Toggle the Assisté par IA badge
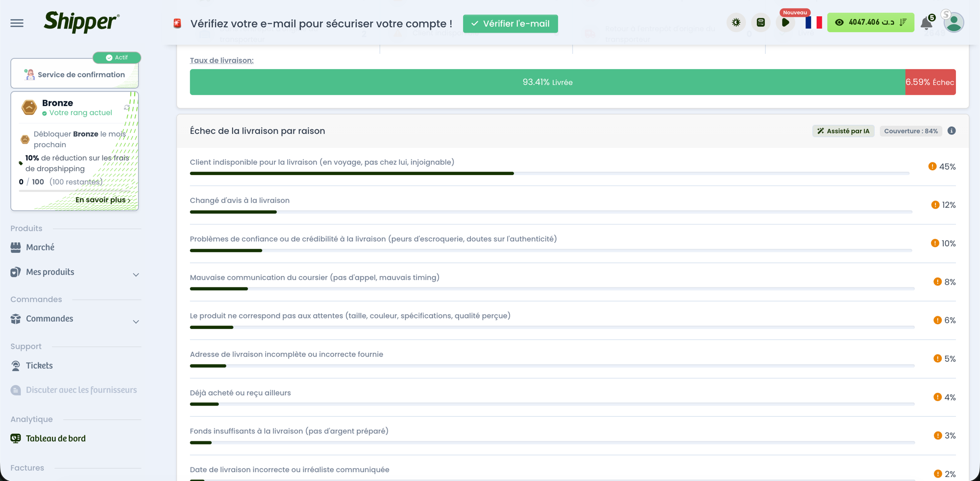This screenshot has width=980, height=481. 843,131
